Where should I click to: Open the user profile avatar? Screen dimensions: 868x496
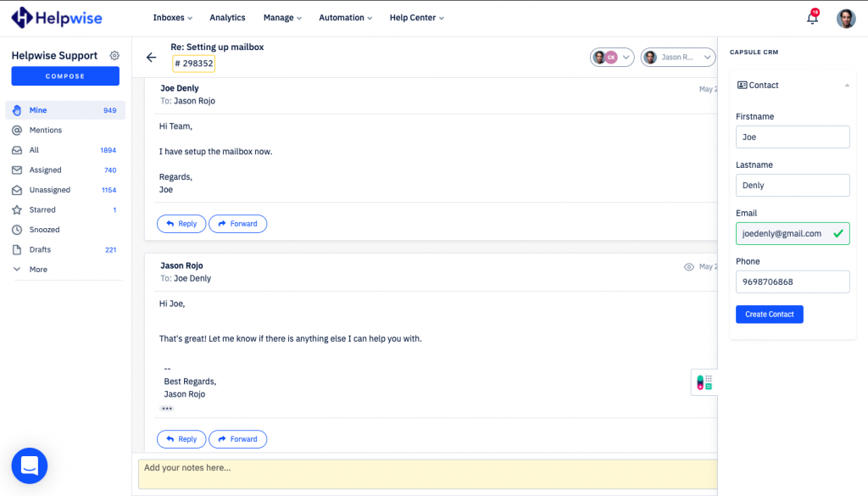click(845, 19)
